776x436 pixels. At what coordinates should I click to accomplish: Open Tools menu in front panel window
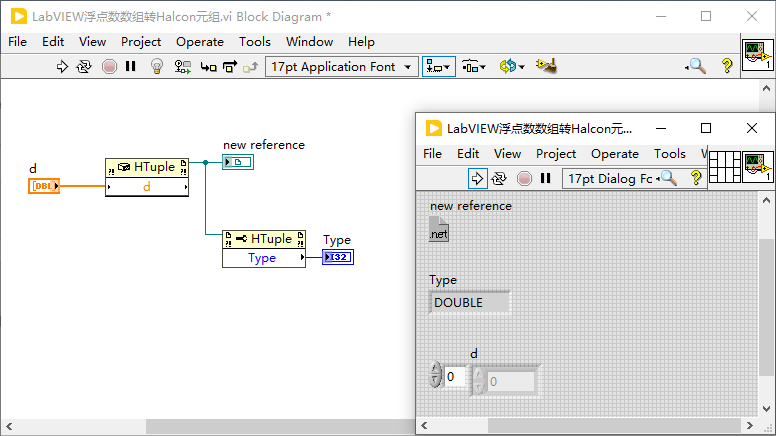670,154
